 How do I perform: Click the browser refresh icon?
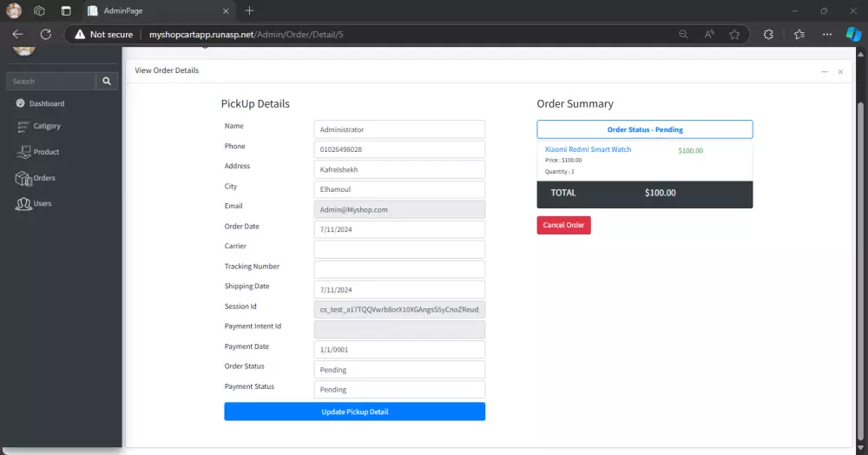46,34
